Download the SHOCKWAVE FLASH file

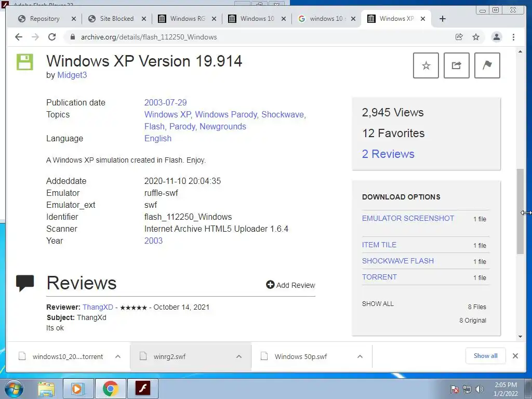397,261
